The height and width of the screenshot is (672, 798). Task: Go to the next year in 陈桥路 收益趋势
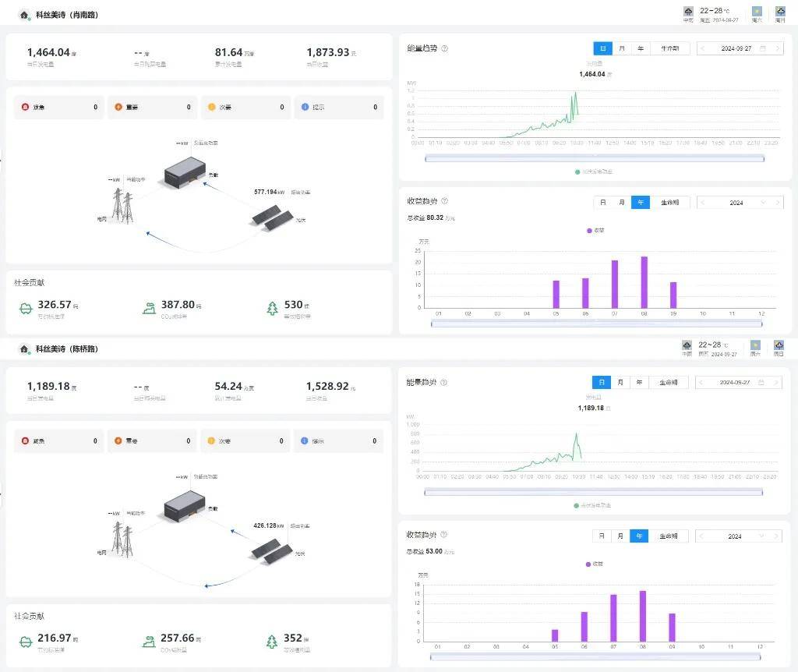[775, 536]
